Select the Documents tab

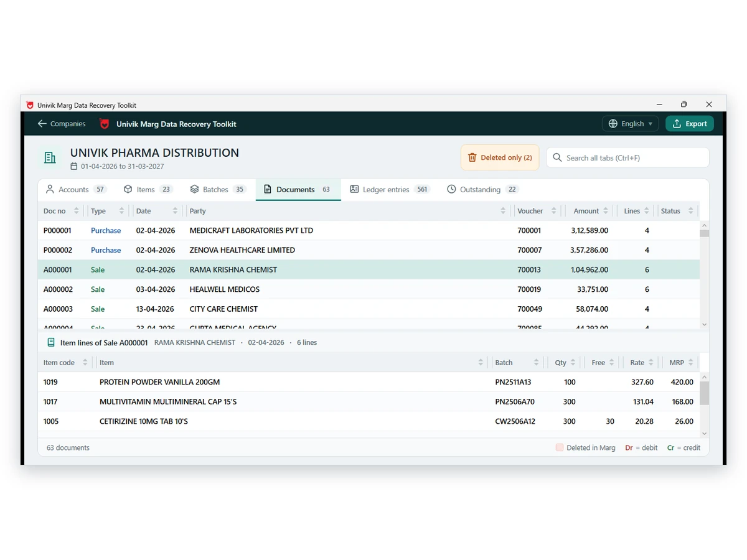click(298, 189)
